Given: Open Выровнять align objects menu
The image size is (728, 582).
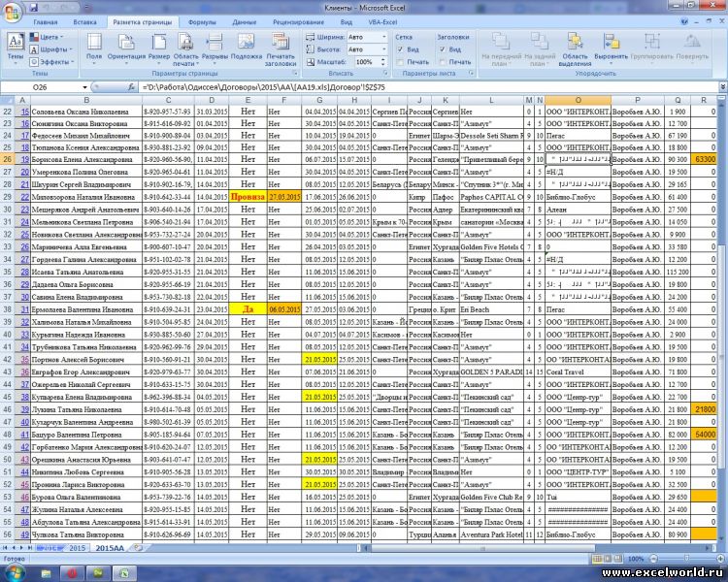Looking at the screenshot, I should [x=611, y=47].
